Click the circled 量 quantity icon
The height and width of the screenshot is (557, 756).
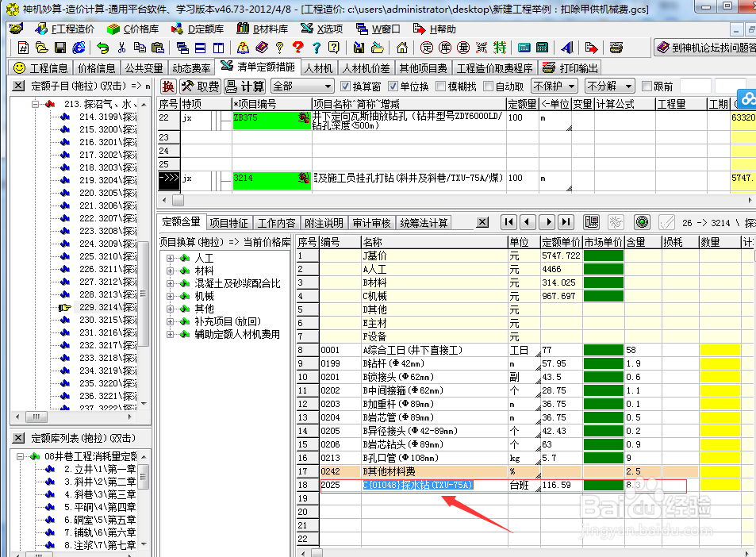click(x=463, y=48)
